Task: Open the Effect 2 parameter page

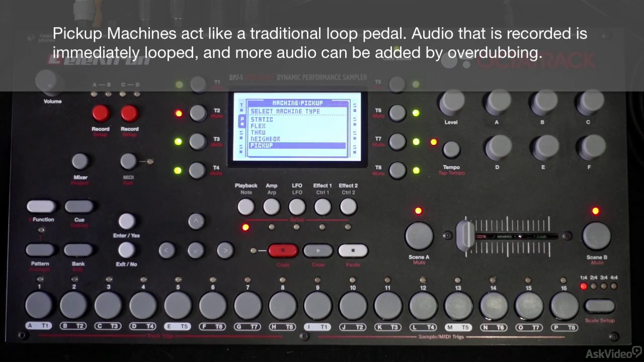Action: 348,207
